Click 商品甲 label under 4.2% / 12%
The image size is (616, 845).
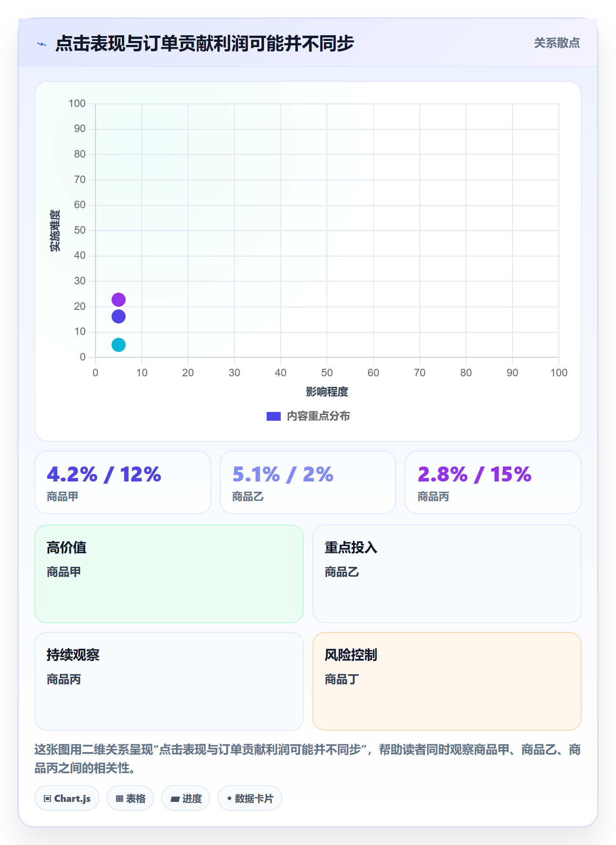[63, 497]
